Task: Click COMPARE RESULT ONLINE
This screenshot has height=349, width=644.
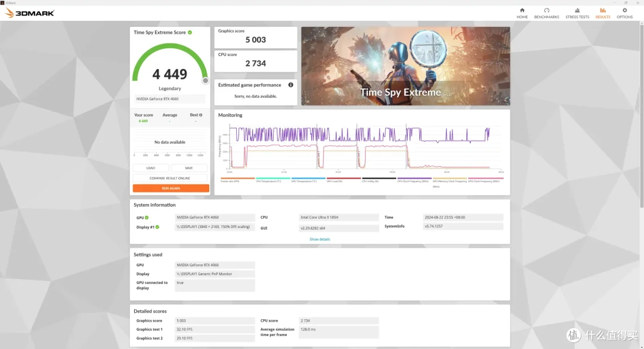Action: [169, 178]
